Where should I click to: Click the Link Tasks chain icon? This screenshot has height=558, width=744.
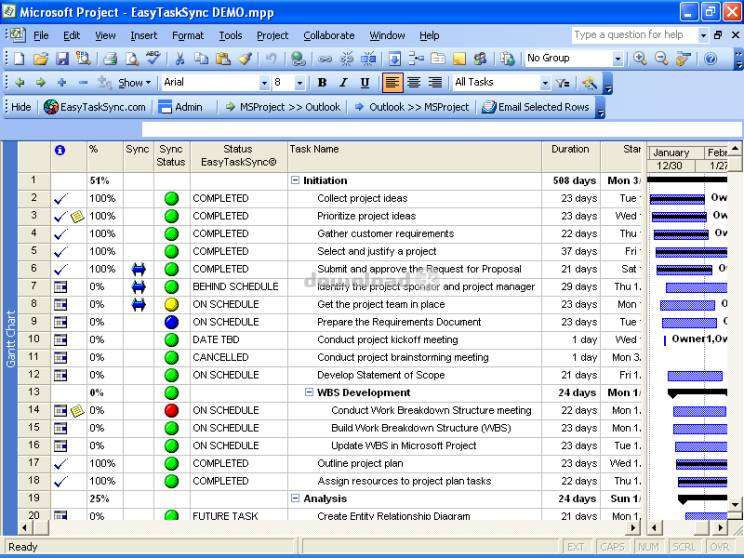(x=325, y=59)
